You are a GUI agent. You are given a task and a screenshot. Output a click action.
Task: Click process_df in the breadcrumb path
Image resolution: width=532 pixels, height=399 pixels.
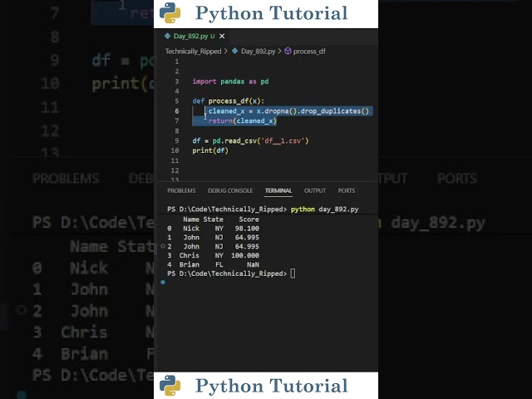[309, 52]
